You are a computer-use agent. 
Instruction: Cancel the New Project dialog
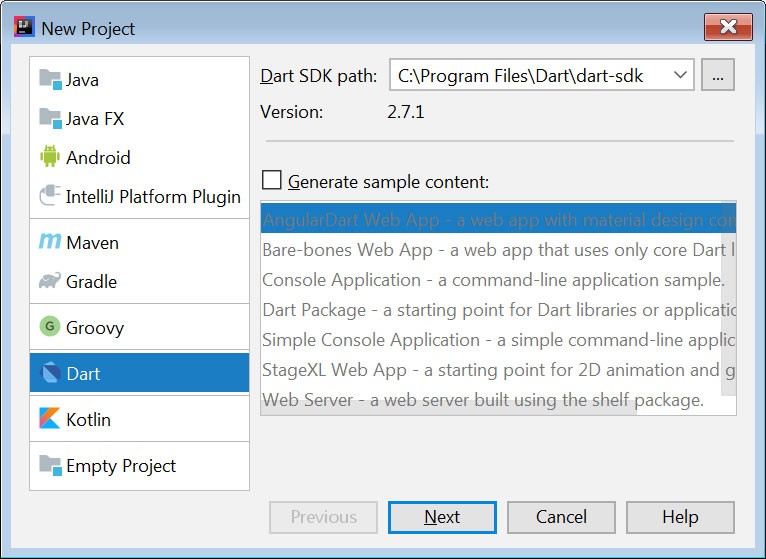[561, 517]
